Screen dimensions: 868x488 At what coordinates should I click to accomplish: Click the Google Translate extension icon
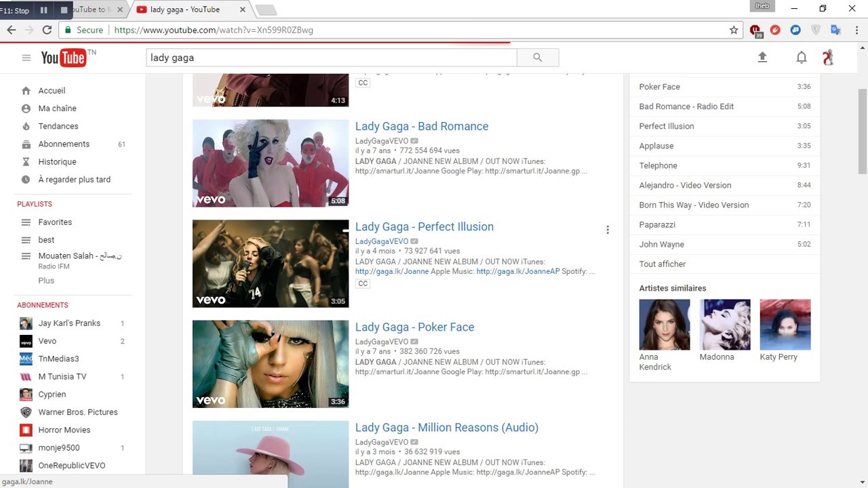(835, 30)
